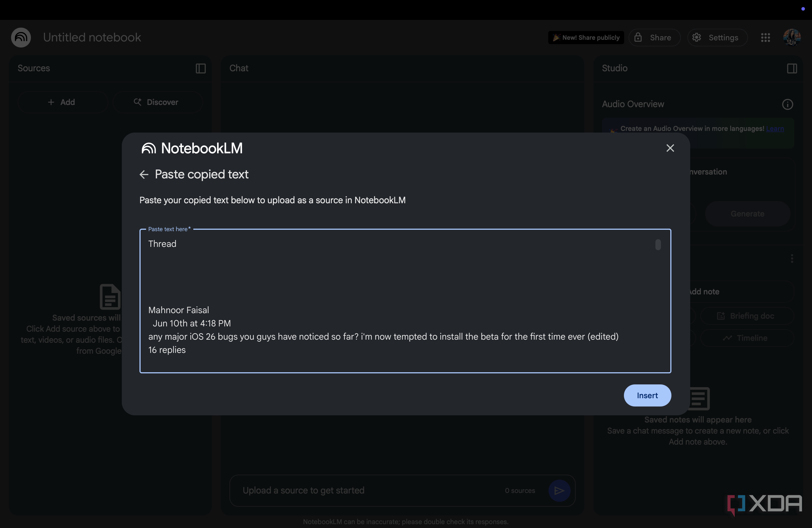Open the Share button
Viewport: 812px width, 528px height.
click(x=654, y=38)
